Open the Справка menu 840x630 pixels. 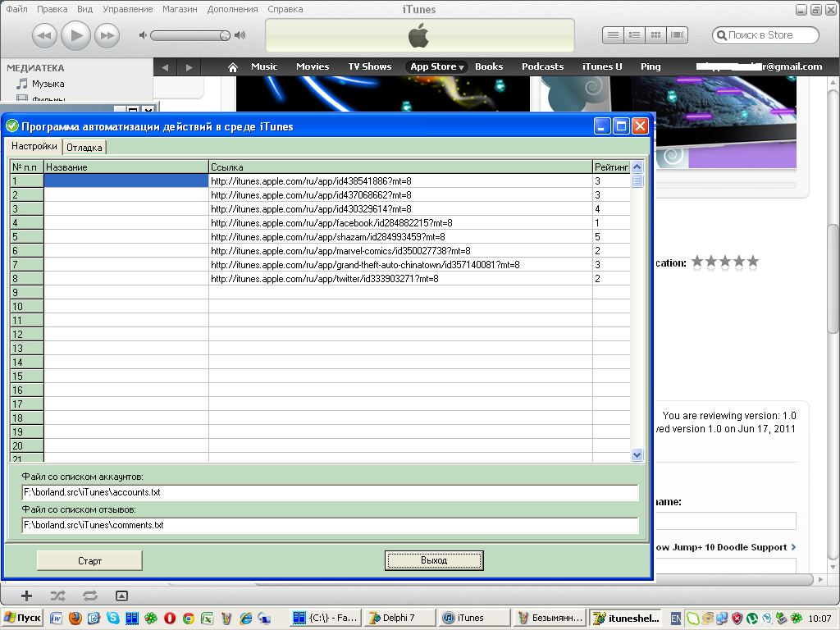(x=285, y=9)
